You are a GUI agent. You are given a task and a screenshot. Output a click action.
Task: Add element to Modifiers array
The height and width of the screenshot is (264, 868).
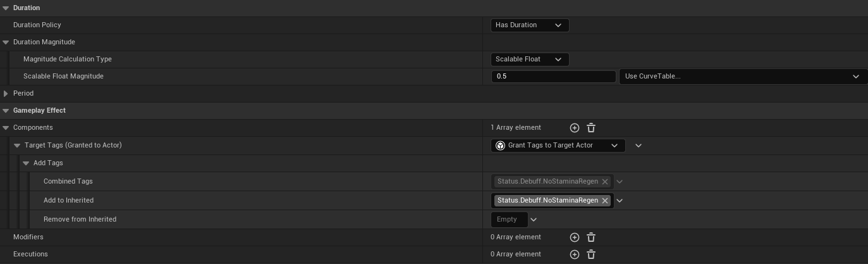coord(575,237)
